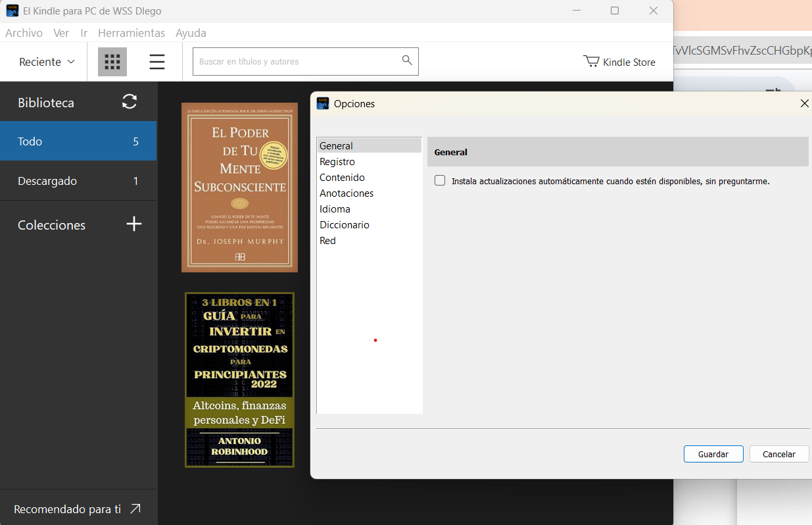This screenshot has height=525, width=812.
Task: Click Kindle app icon in main title bar
Action: pyautogui.click(x=12, y=11)
